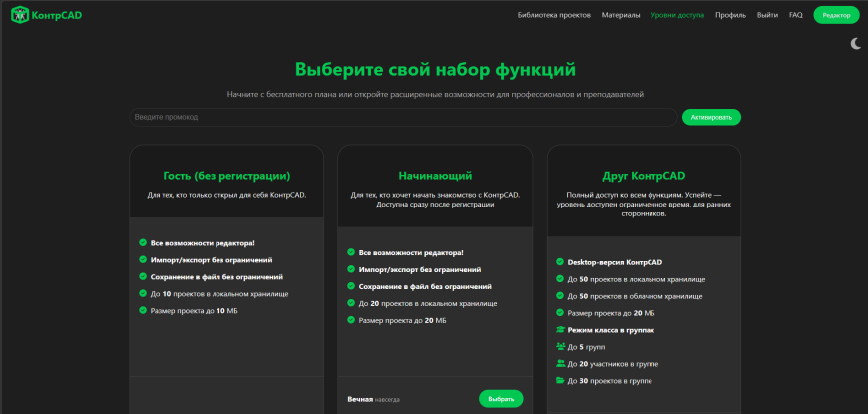
Task: Click checkmark beside До 50 проектов в облачном хранилище
Action: pos(560,296)
